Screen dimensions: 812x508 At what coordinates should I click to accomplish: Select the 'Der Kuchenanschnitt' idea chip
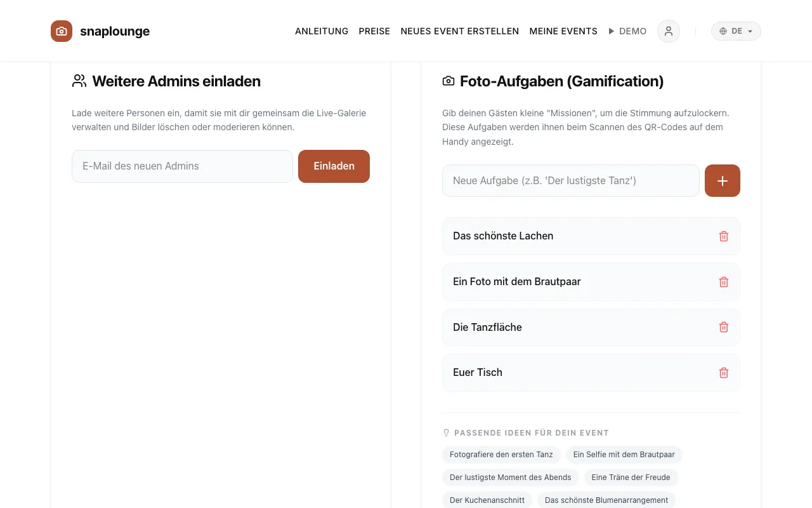click(x=487, y=500)
